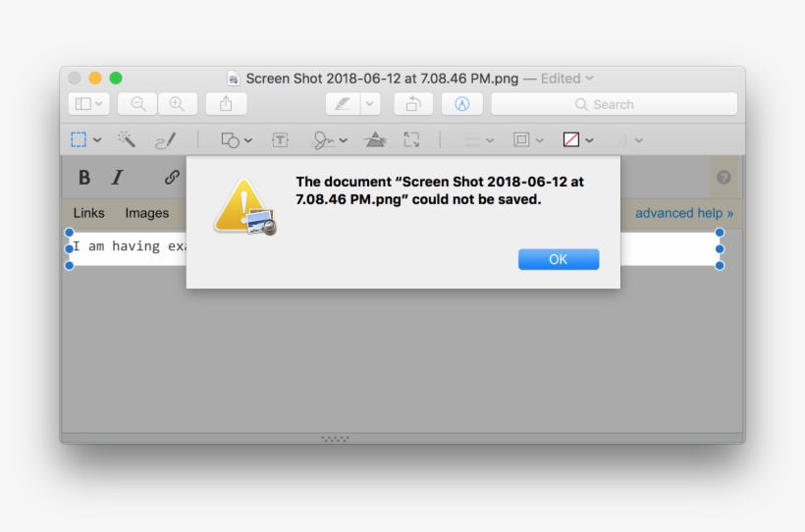The width and height of the screenshot is (805, 532).
Task: Click the 'advanced help »' link
Action: click(x=683, y=213)
